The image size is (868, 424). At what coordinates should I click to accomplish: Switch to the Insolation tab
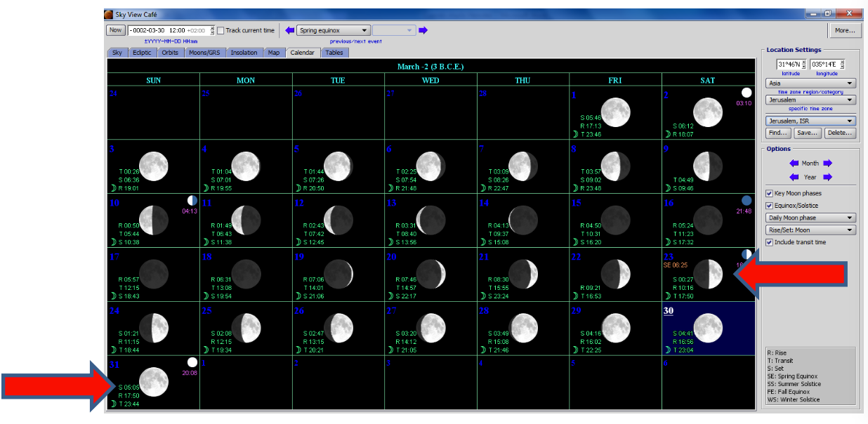[x=244, y=52]
